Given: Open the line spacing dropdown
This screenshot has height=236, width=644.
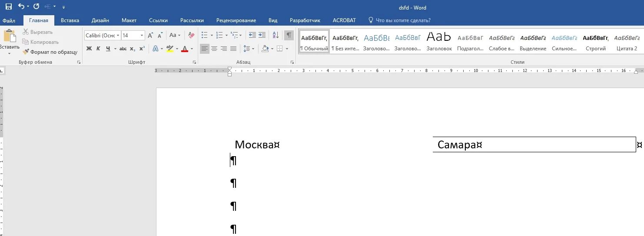Looking at the screenshot, I should tap(249, 49).
